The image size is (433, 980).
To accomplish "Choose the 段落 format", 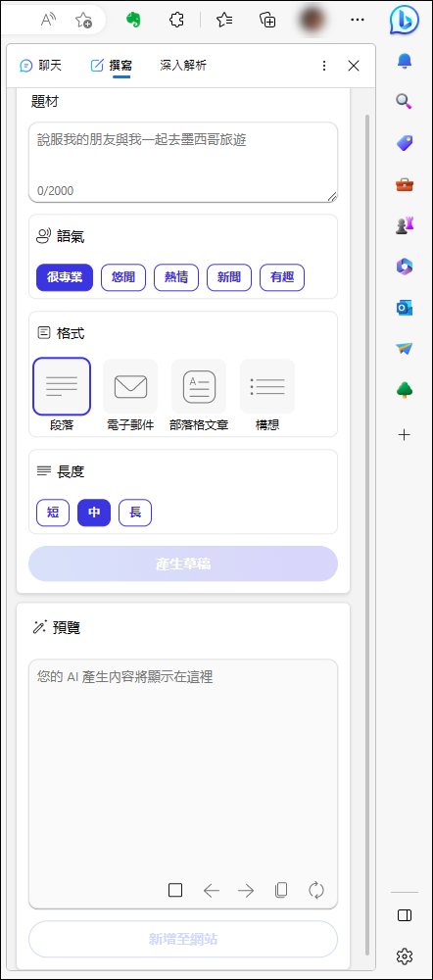I will pos(62,395).
